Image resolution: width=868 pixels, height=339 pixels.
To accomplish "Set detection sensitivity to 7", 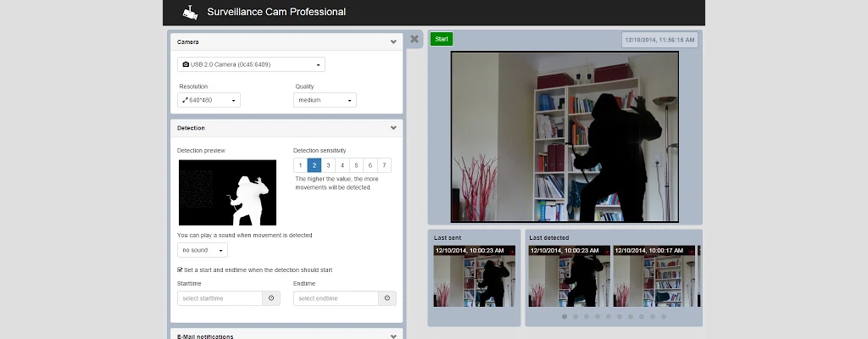I will coord(384,165).
